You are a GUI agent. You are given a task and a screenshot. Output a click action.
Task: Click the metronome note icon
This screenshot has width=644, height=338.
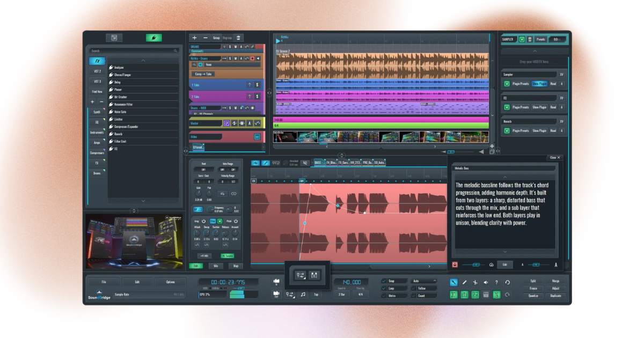(303, 295)
